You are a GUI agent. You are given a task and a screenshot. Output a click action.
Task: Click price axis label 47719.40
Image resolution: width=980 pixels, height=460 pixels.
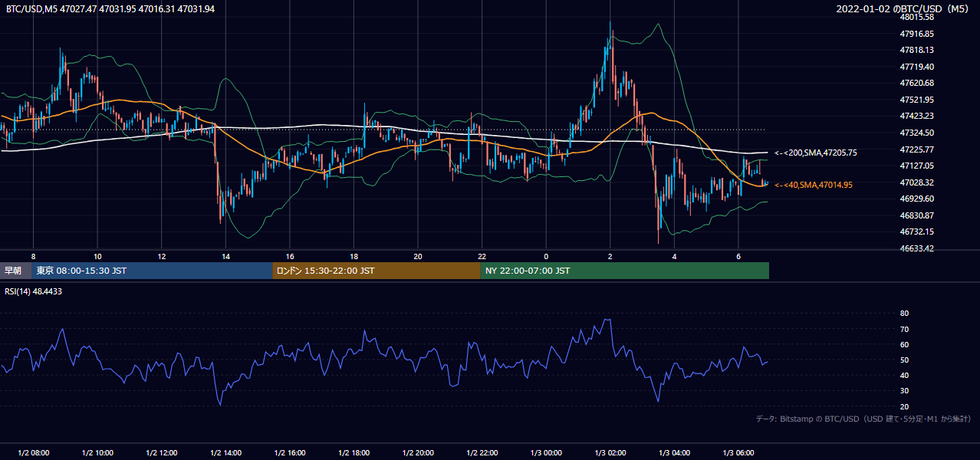[917, 67]
